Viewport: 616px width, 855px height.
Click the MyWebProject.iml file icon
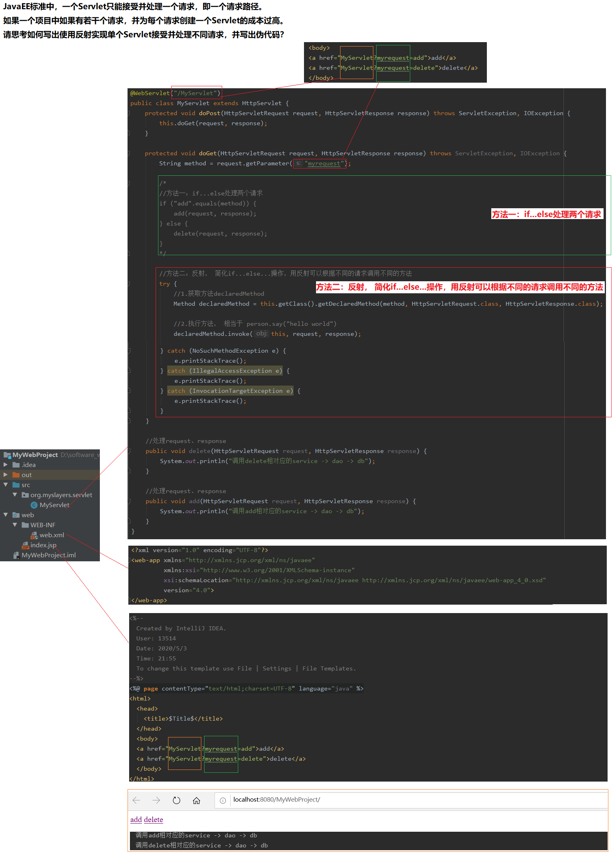[x=16, y=555]
